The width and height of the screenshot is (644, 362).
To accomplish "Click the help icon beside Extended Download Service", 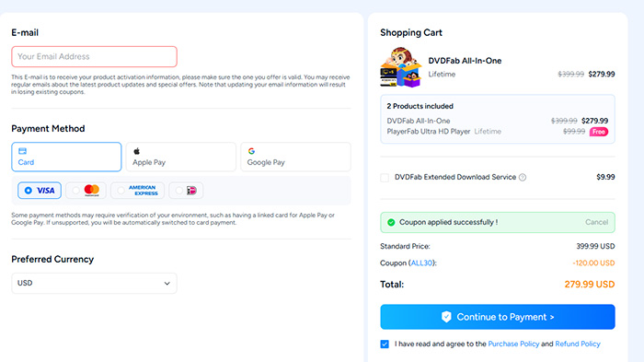I will (x=523, y=177).
